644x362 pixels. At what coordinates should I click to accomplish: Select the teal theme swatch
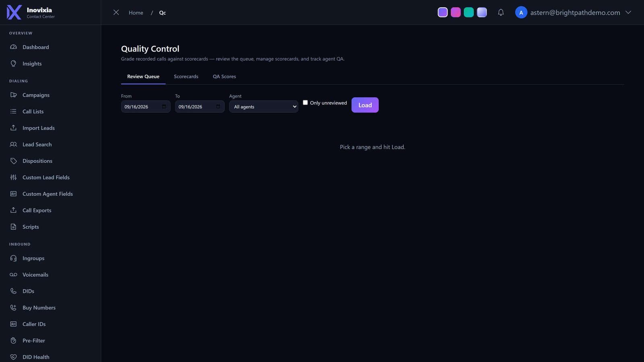(469, 12)
